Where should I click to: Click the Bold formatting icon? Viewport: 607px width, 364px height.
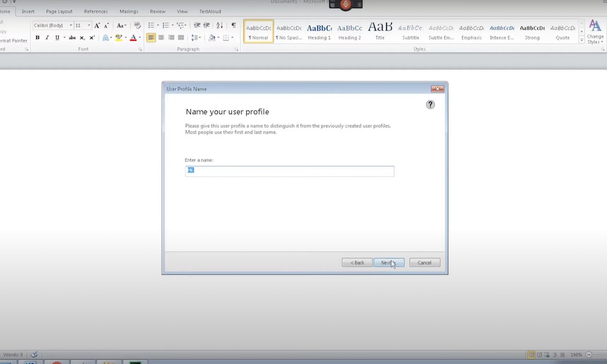[x=37, y=38]
